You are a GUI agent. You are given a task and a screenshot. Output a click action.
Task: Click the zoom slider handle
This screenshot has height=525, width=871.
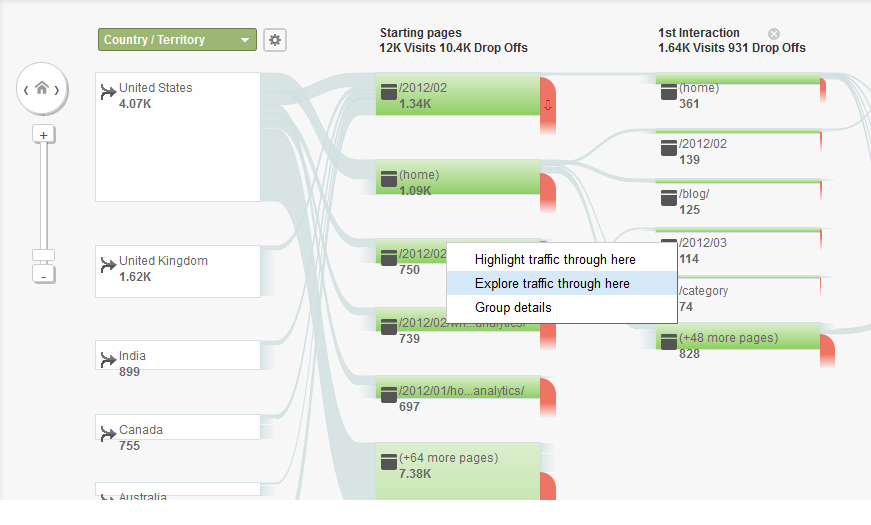(x=43, y=256)
